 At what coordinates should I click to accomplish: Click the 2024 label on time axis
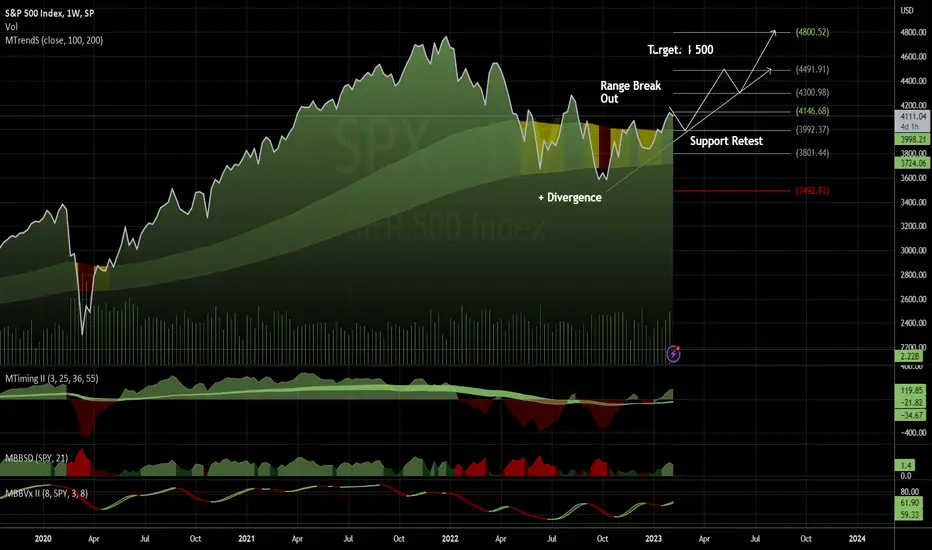857,539
